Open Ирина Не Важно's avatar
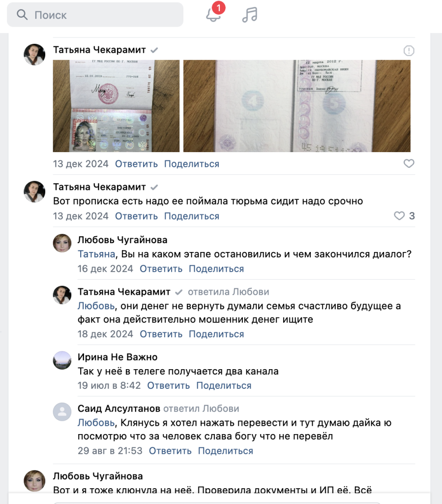This screenshot has height=504, width=442. click(62, 360)
